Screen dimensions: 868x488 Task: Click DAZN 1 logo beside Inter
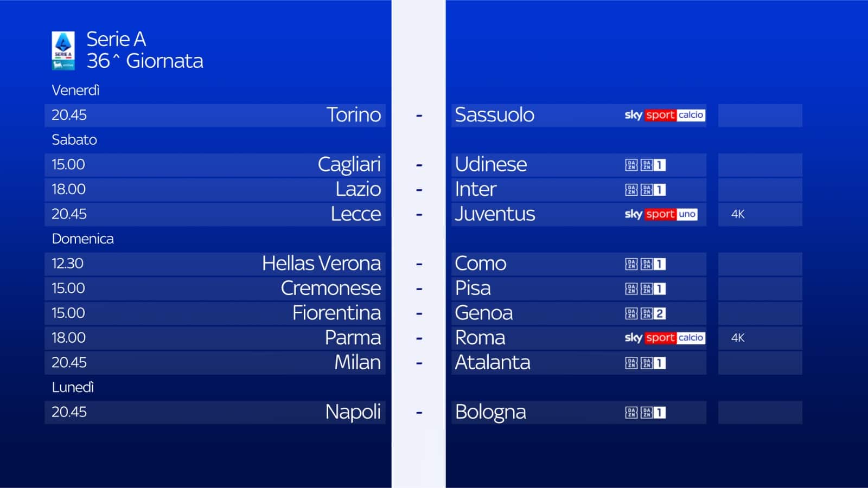(645, 190)
